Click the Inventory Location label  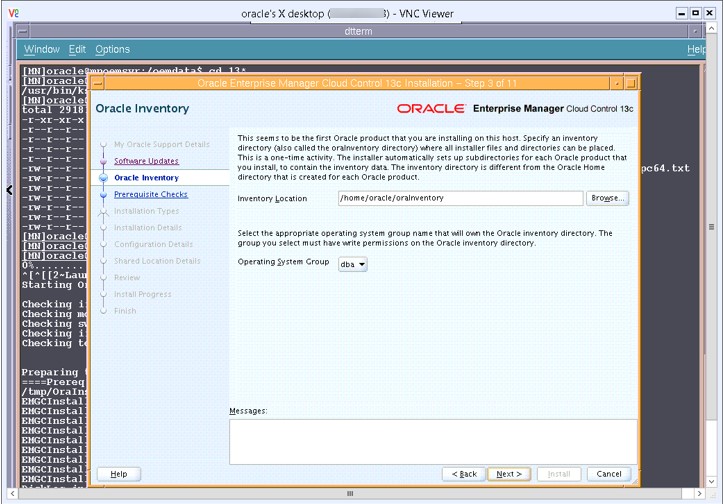[272, 198]
